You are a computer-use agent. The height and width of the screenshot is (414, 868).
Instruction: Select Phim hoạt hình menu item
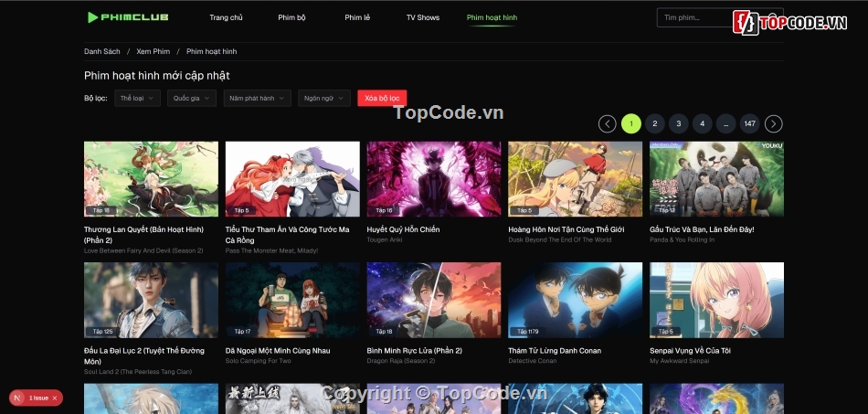point(492,17)
